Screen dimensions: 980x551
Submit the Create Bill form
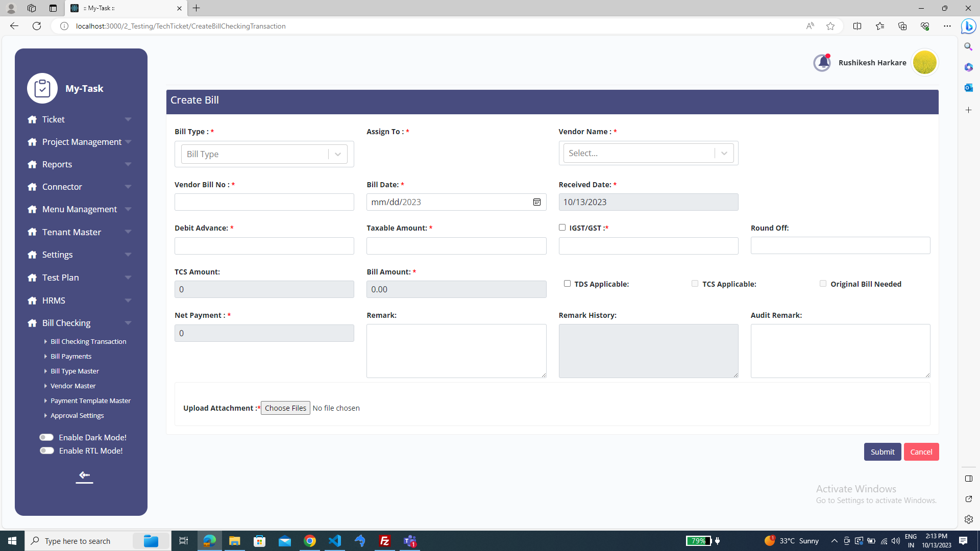click(883, 452)
